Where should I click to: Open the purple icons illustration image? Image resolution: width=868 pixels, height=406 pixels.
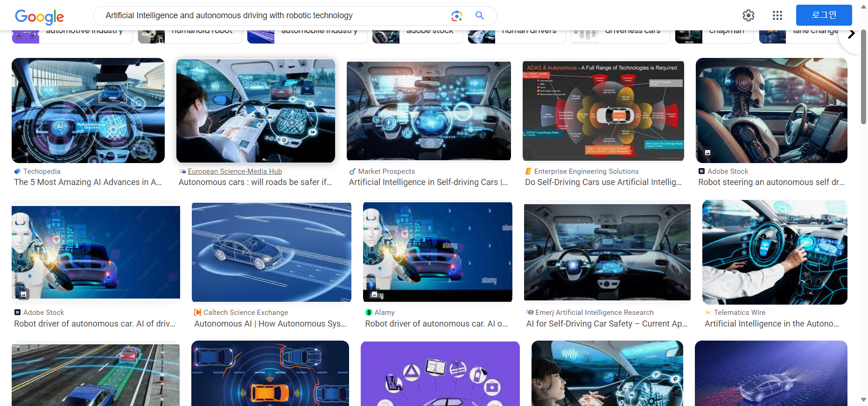tap(440, 374)
